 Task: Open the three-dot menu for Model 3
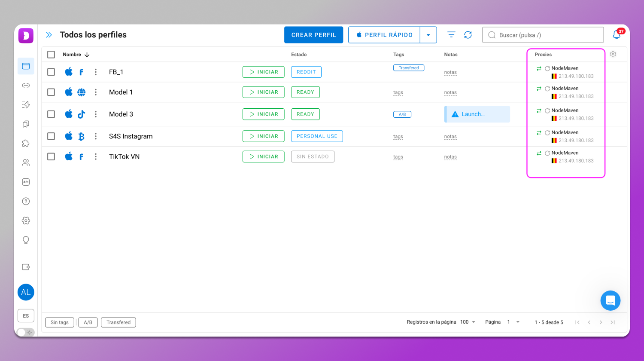click(x=96, y=114)
